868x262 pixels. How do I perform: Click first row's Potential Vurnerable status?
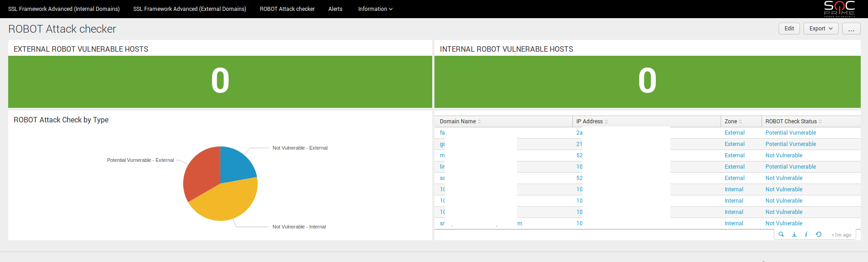pyautogui.click(x=790, y=133)
